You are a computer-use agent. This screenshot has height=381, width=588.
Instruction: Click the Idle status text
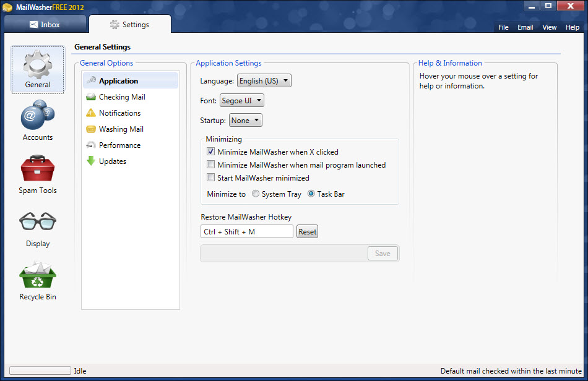point(80,371)
